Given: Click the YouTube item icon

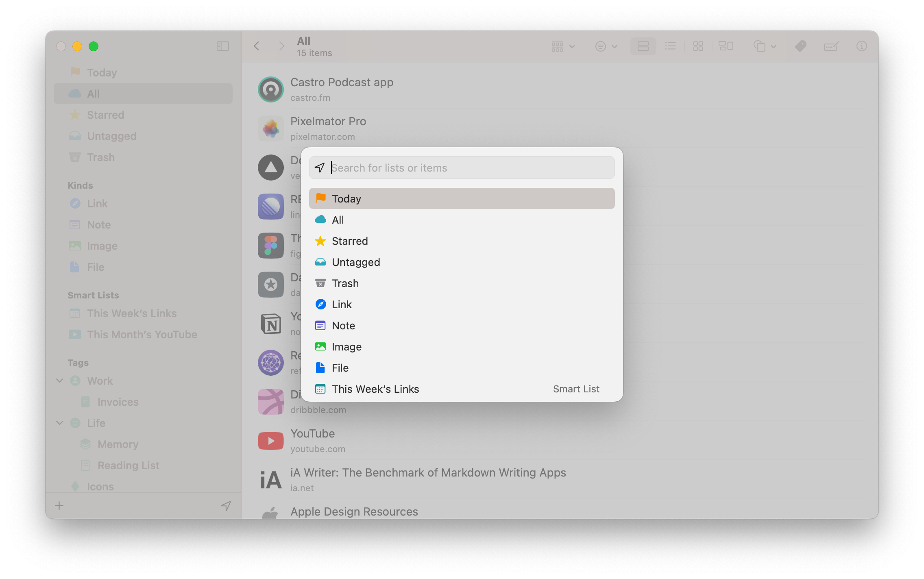Looking at the screenshot, I should [271, 441].
